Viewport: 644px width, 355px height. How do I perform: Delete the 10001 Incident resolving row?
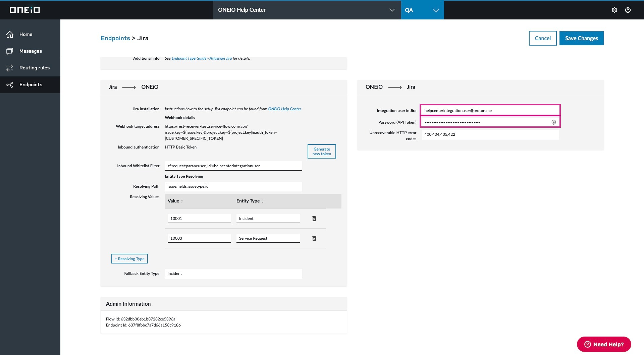click(314, 219)
